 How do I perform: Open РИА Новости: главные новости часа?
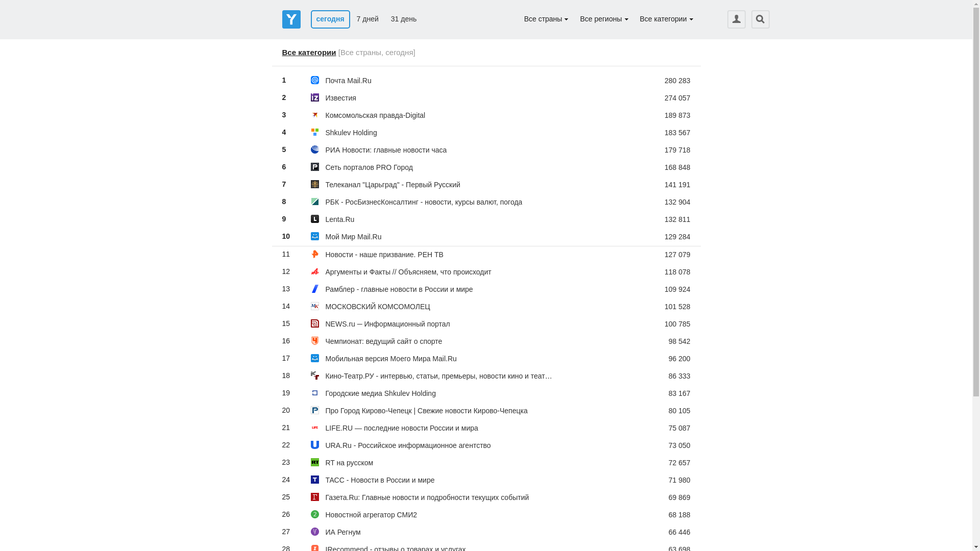point(386,150)
